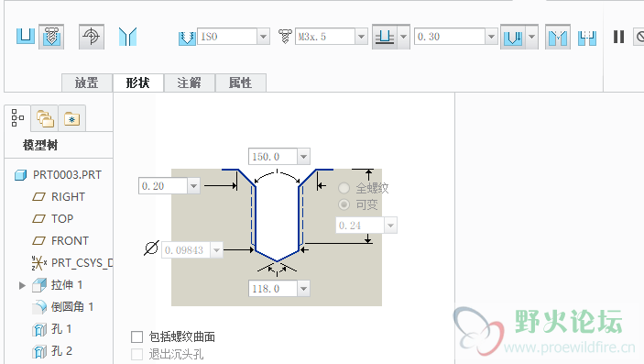Click the diameter symbol icon
Image resolution: width=644 pixels, height=364 pixels.
pyautogui.click(x=151, y=248)
